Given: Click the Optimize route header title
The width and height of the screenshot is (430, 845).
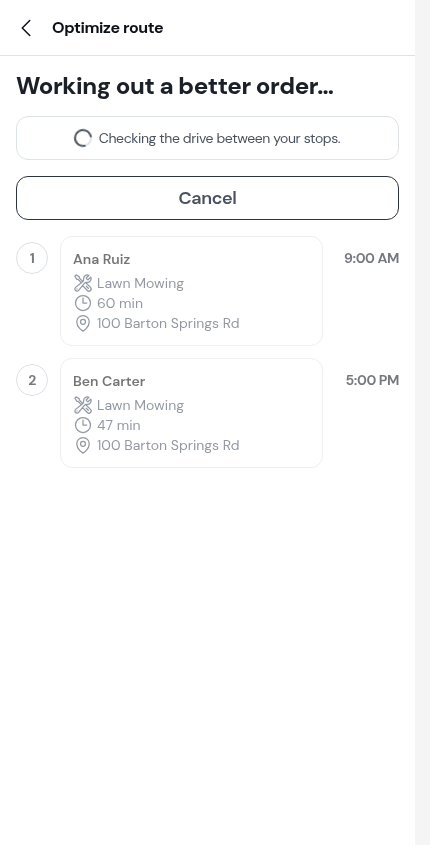Looking at the screenshot, I should pyautogui.click(x=108, y=28).
